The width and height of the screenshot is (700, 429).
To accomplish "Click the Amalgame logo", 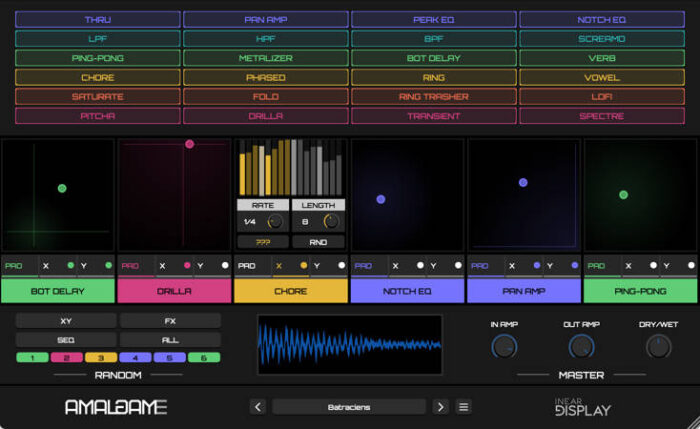I will pyautogui.click(x=115, y=407).
